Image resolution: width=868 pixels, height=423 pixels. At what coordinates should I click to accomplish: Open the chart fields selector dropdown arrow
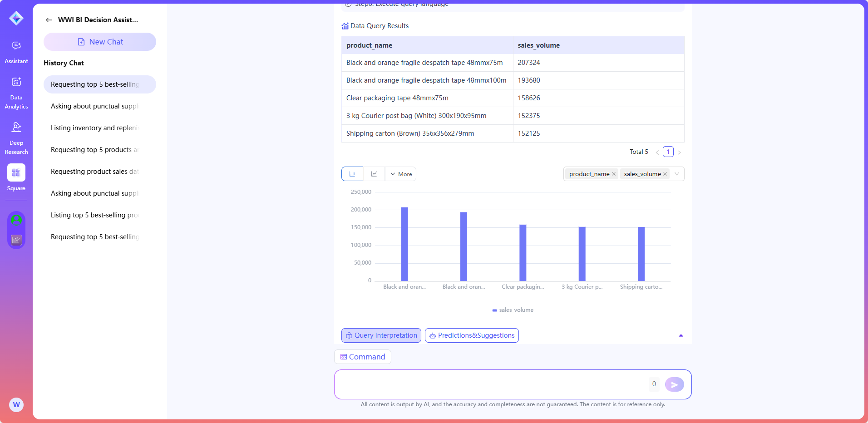[677, 174]
